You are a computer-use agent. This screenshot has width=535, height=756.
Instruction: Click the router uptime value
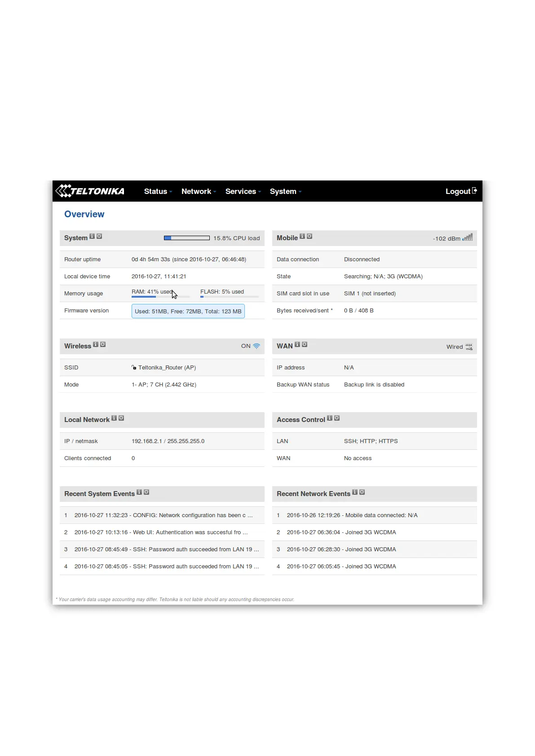[189, 259]
